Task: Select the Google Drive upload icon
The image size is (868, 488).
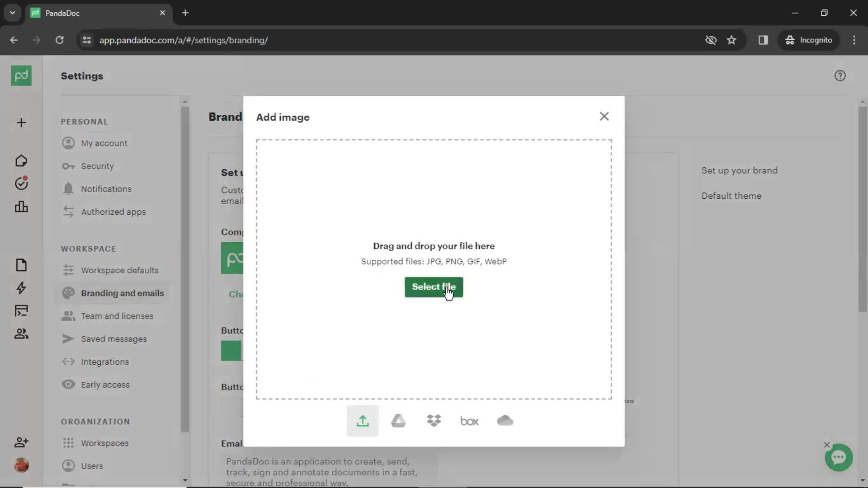Action: (x=398, y=421)
